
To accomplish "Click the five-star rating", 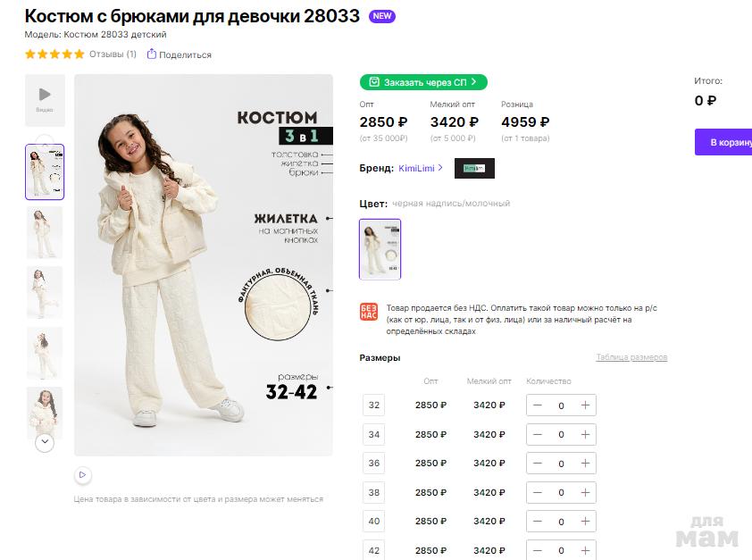I will [x=54, y=54].
